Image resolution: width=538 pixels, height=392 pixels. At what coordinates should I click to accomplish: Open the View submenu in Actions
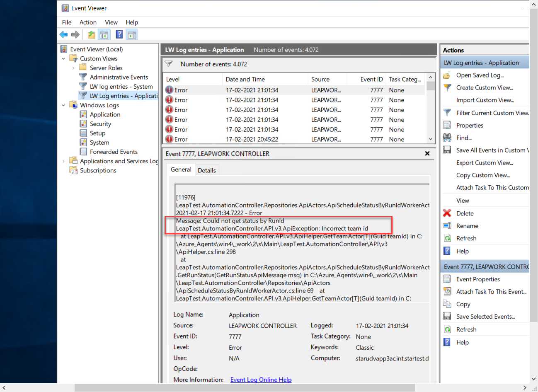pyautogui.click(x=463, y=201)
